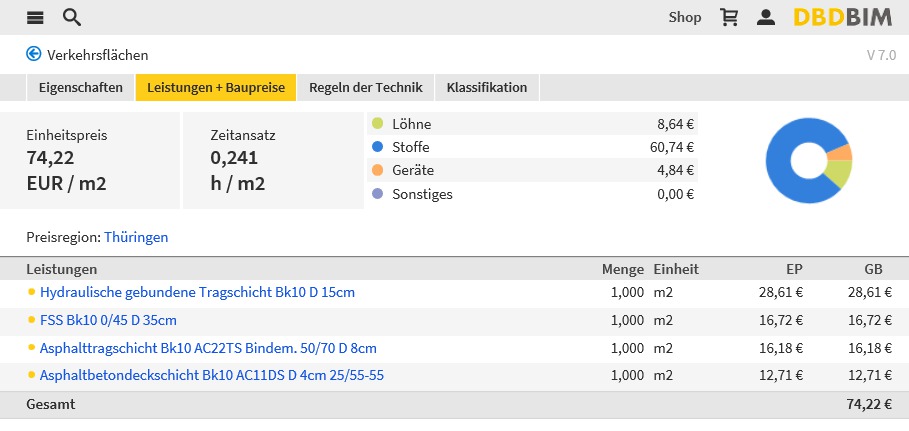
Task: Open the user account icon
Action: pyautogui.click(x=765, y=17)
